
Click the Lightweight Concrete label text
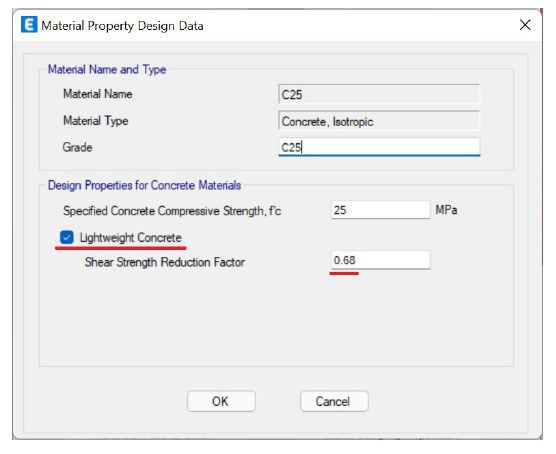[130, 238]
